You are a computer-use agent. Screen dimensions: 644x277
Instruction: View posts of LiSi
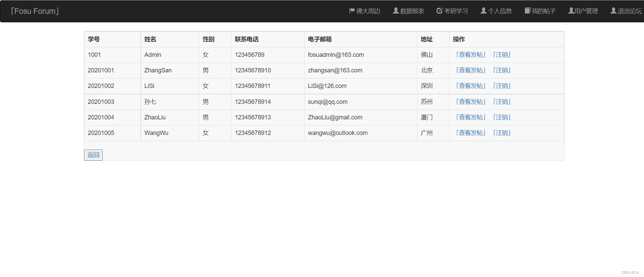[x=471, y=86]
